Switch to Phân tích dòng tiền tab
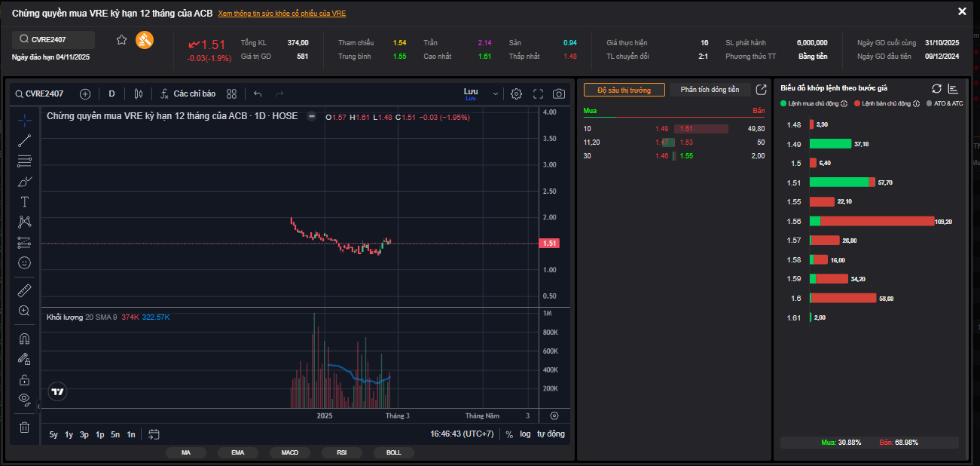This screenshot has width=980, height=466. click(710, 90)
